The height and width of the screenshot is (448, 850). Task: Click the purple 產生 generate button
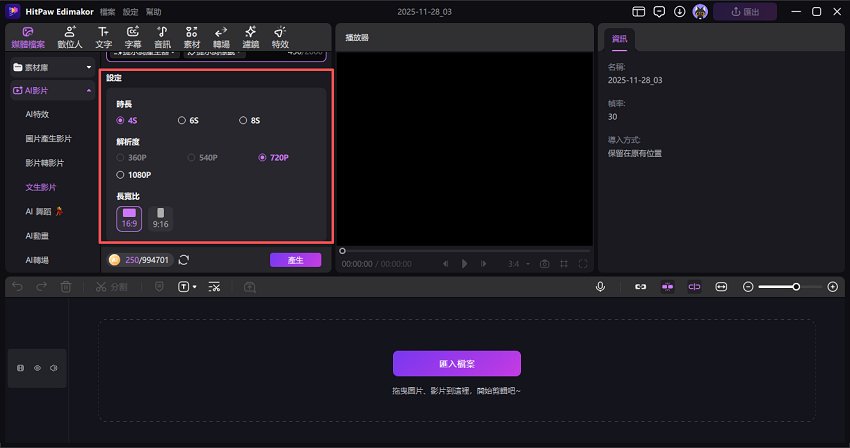tap(295, 260)
